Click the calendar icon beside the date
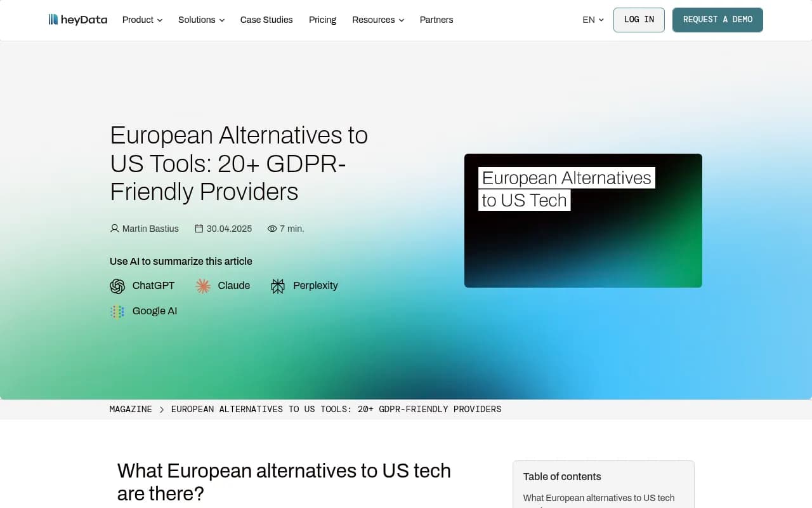Screen dimensions: 812x508 199,229
